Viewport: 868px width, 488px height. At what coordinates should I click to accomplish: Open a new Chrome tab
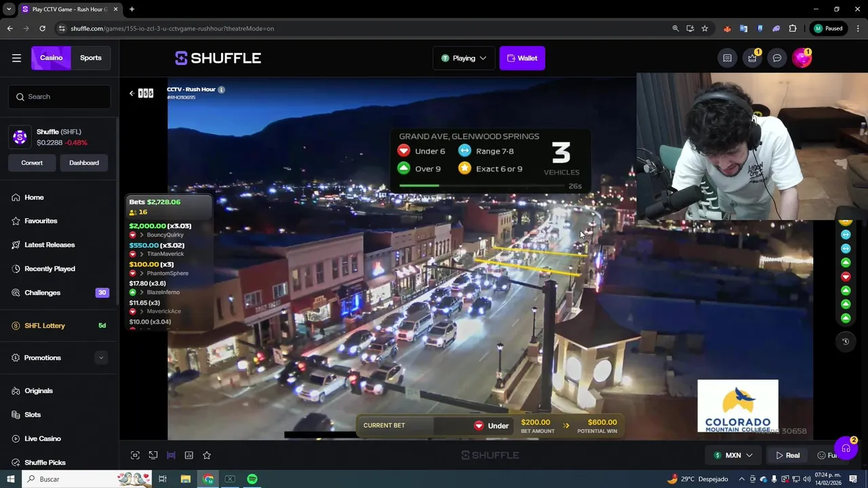(132, 9)
